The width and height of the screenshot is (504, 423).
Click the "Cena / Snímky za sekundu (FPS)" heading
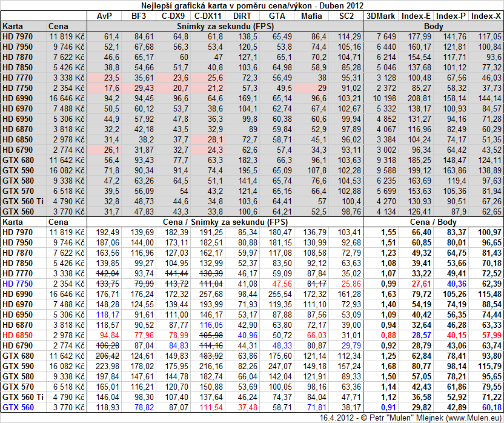(x=225, y=222)
